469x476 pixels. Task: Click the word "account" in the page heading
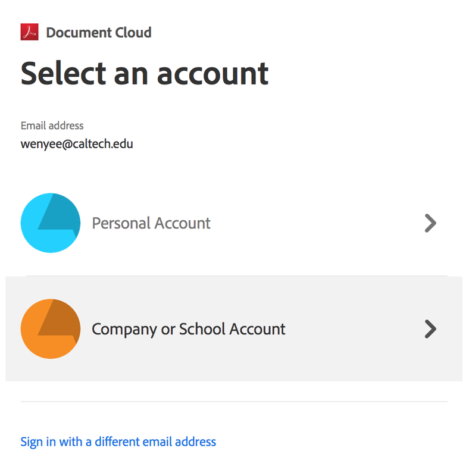tap(212, 74)
